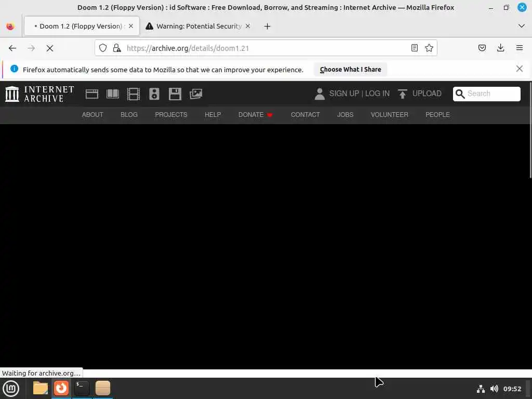Open the DONATE link
Image resolution: width=532 pixels, height=399 pixels.
pyautogui.click(x=256, y=115)
